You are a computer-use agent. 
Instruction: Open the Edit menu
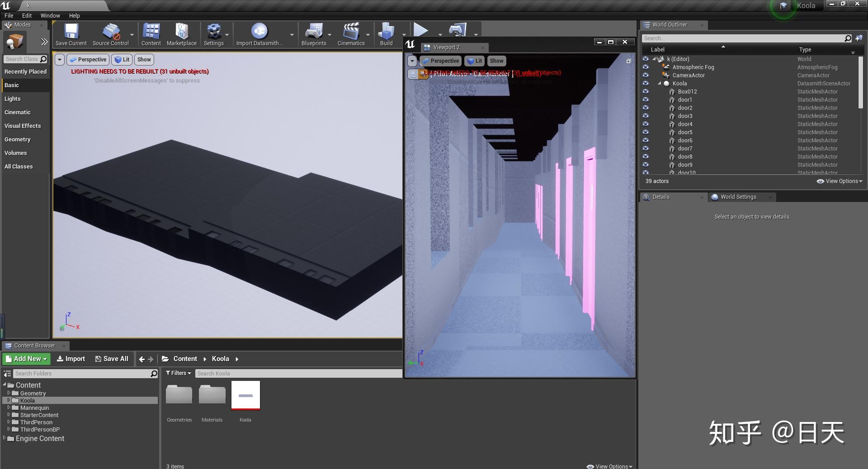tap(27, 15)
